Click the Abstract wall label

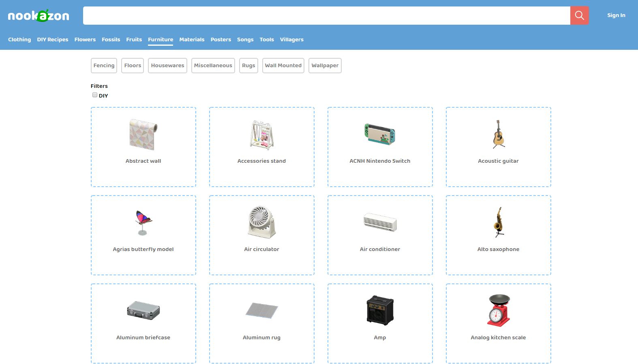point(143,161)
